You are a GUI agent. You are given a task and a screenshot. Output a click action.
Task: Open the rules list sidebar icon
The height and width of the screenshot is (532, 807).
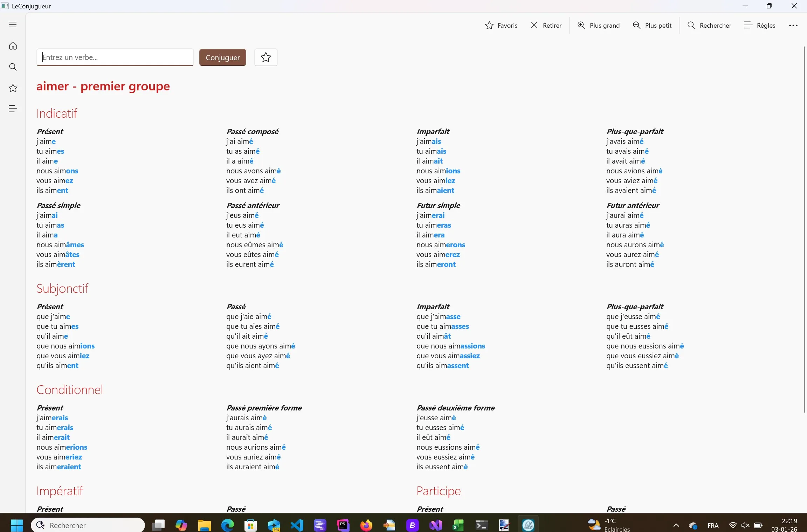13,109
